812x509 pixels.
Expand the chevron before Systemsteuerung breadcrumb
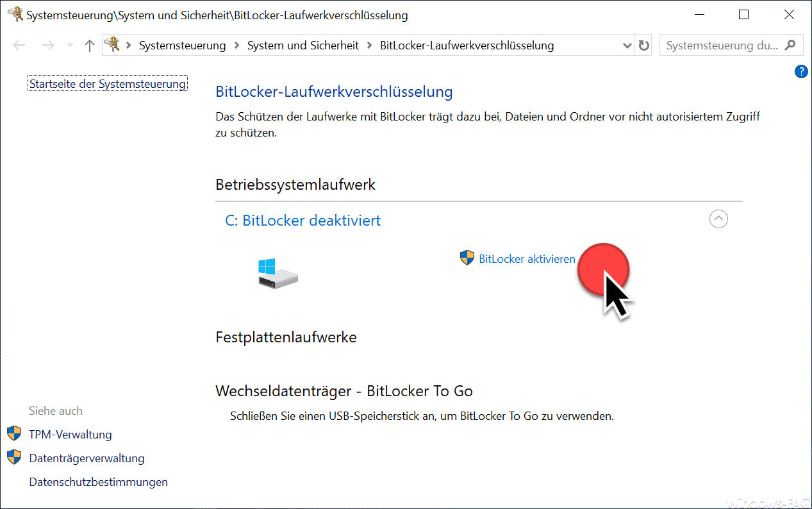129,46
